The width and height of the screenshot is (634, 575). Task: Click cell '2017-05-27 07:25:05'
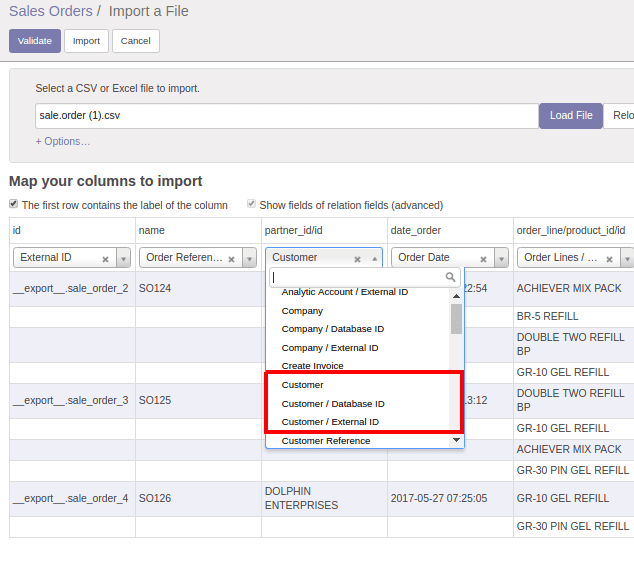(x=450, y=499)
